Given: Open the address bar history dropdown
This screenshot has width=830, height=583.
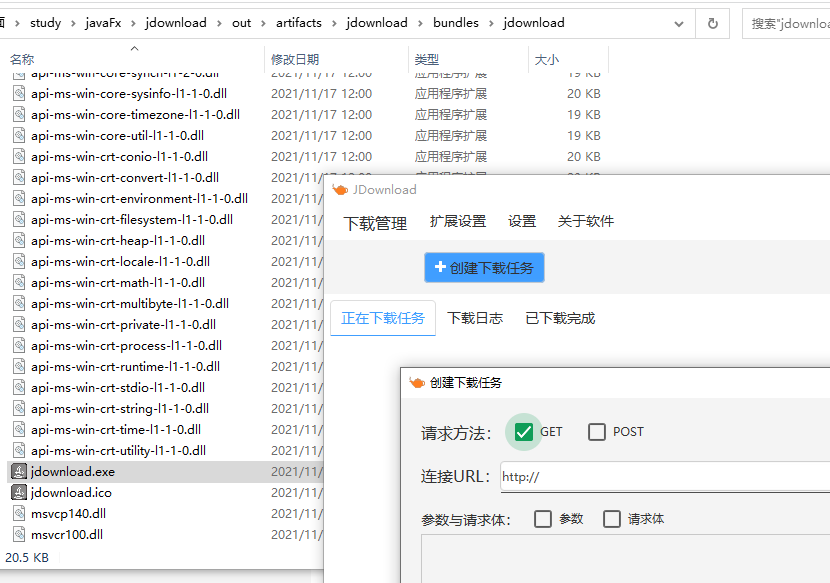Looking at the screenshot, I should point(679,24).
